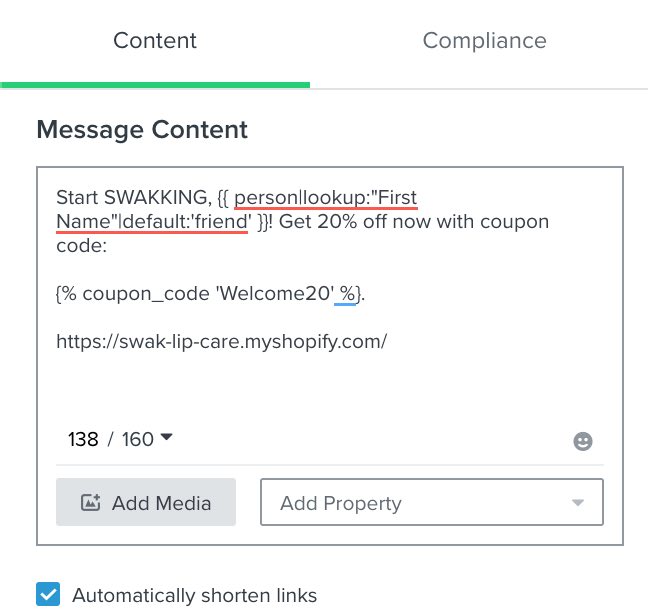Click the Message Content heading
648x616 pixels.
(142, 130)
